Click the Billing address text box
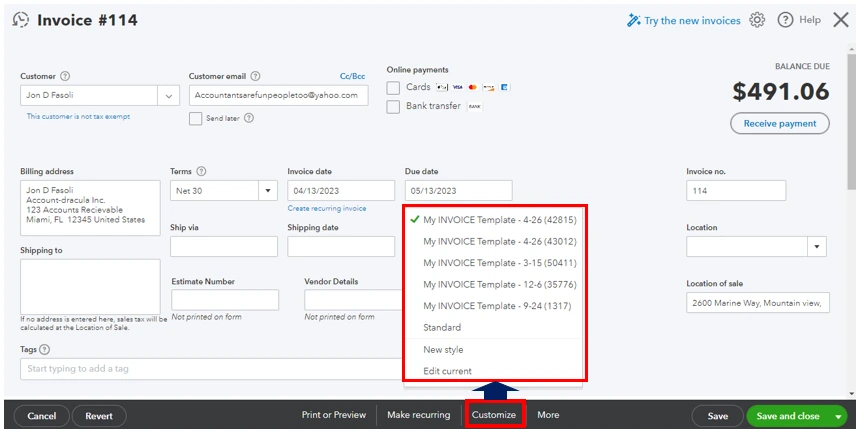This screenshot has width=864, height=434. click(x=90, y=208)
